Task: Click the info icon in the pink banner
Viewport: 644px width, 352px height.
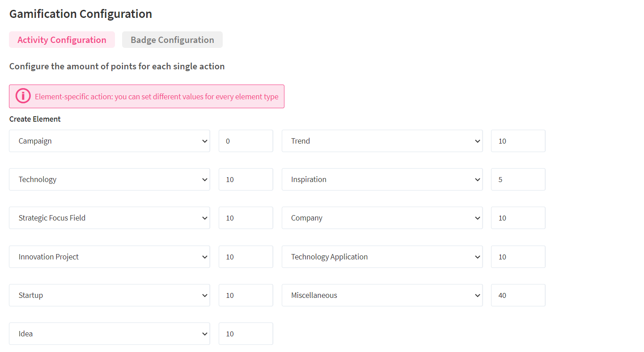Action: coord(23,96)
